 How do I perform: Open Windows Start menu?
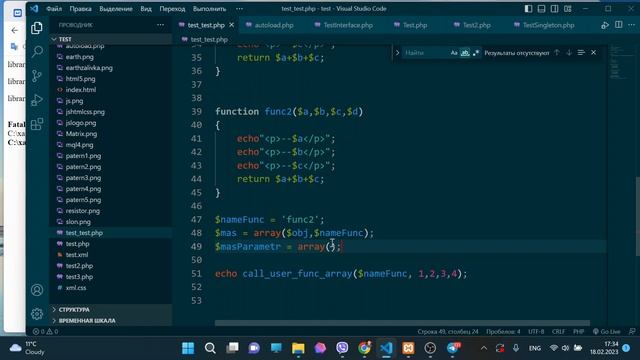pos(188,348)
